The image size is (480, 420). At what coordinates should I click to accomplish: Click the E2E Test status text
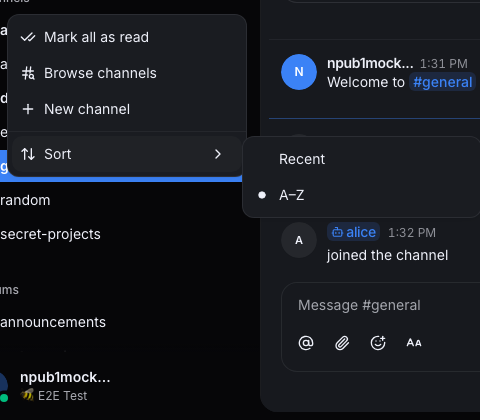(62, 396)
